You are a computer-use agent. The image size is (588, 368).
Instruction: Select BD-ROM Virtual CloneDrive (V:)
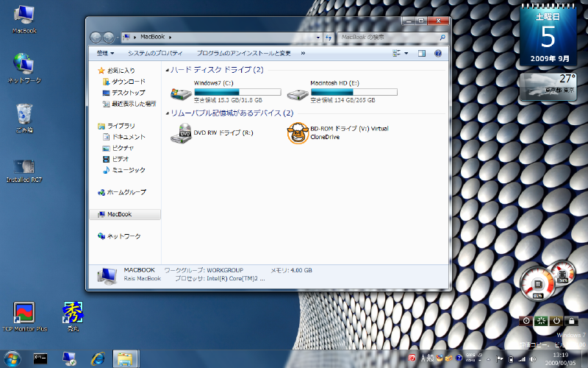338,133
